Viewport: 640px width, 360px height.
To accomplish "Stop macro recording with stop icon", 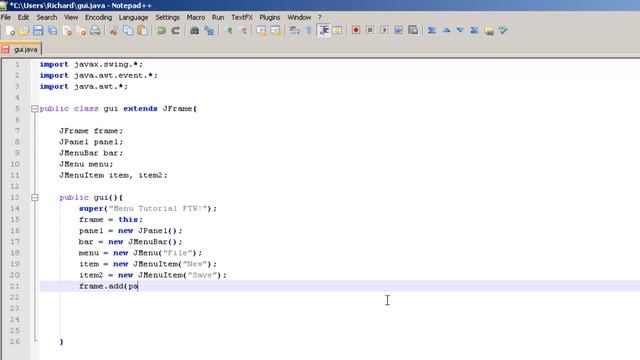I will (370, 31).
